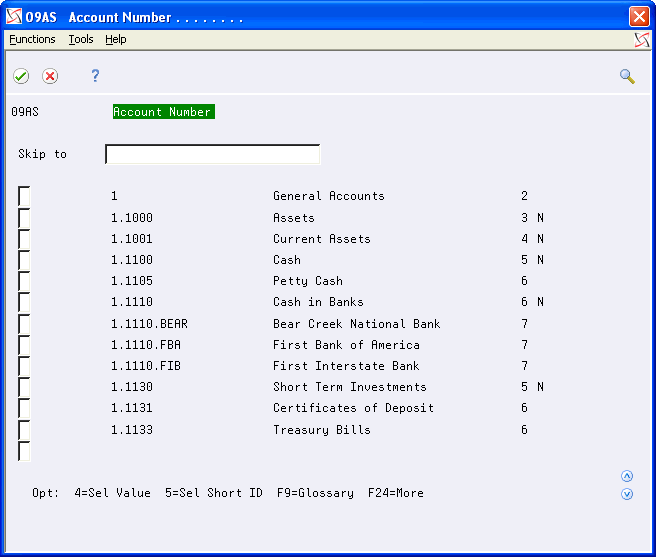Select account number 1.1110.FIB
This screenshot has height=557, width=656.
click(x=146, y=366)
